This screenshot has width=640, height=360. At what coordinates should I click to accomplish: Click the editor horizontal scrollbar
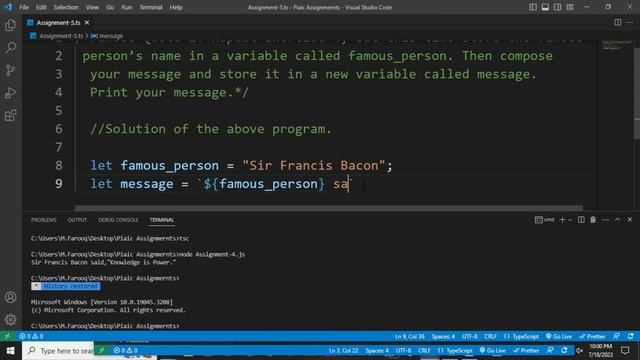coord(329,208)
